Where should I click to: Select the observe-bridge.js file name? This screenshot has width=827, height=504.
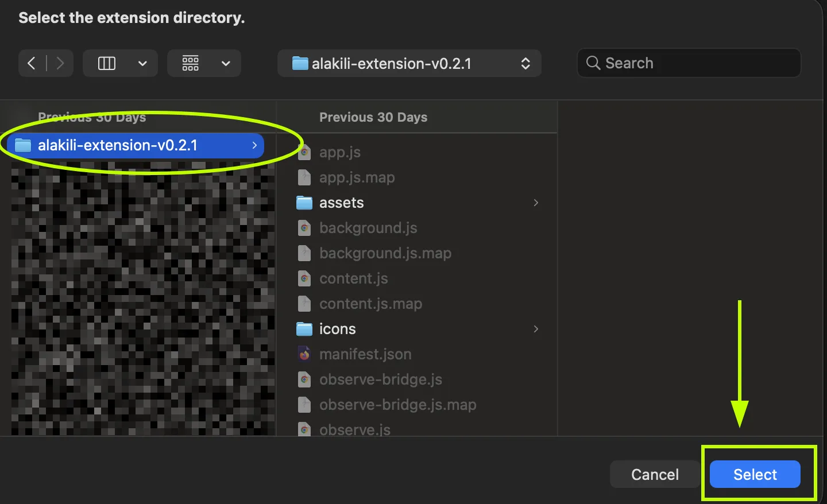(x=381, y=379)
